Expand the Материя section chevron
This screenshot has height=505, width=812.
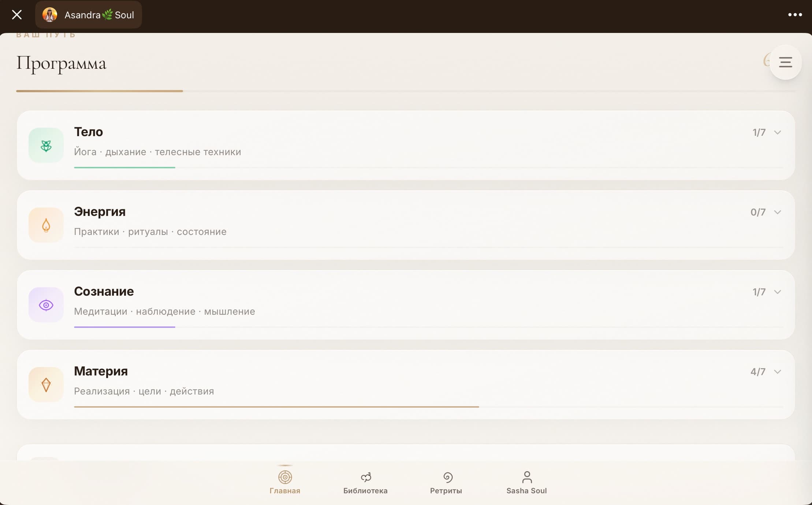(778, 372)
